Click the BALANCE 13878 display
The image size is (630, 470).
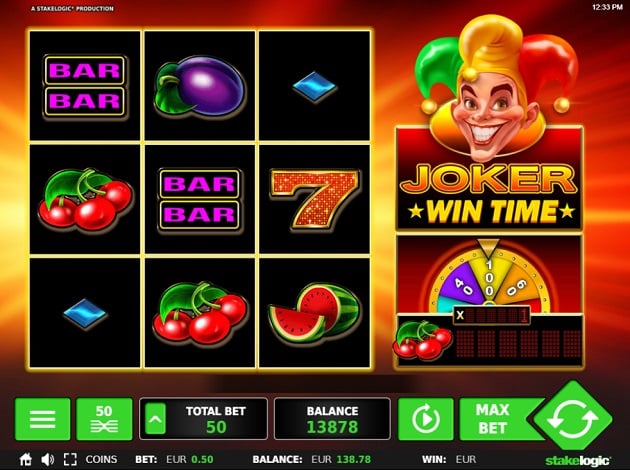pos(332,419)
